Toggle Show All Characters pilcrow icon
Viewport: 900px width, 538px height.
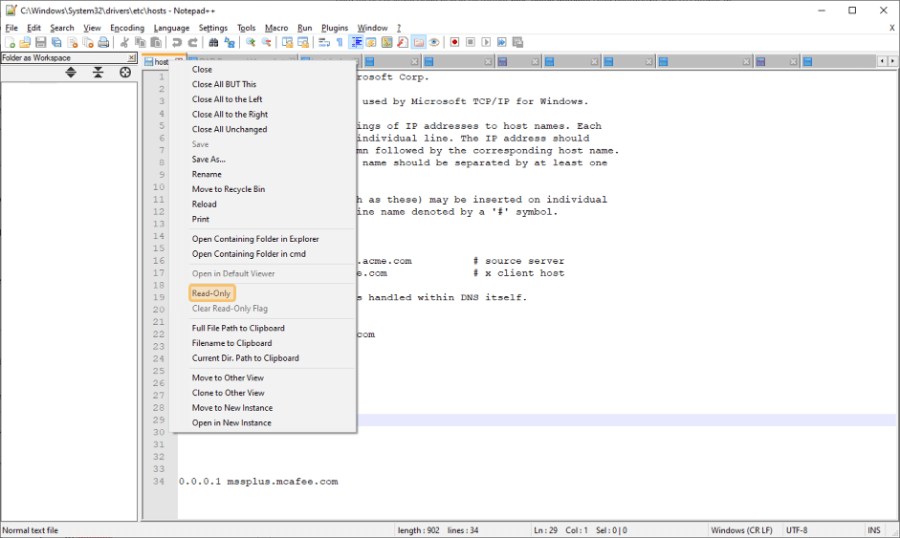(x=340, y=42)
